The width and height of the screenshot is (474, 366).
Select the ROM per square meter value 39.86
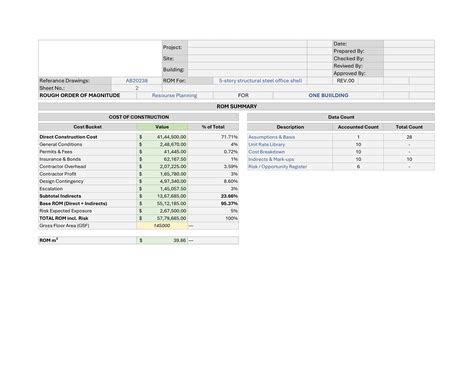click(x=162, y=240)
